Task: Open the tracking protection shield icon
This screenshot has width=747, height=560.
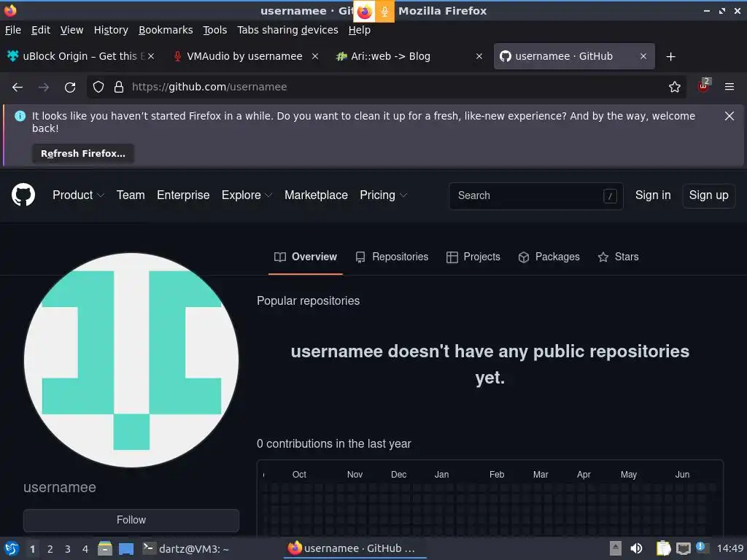Action: (x=98, y=87)
